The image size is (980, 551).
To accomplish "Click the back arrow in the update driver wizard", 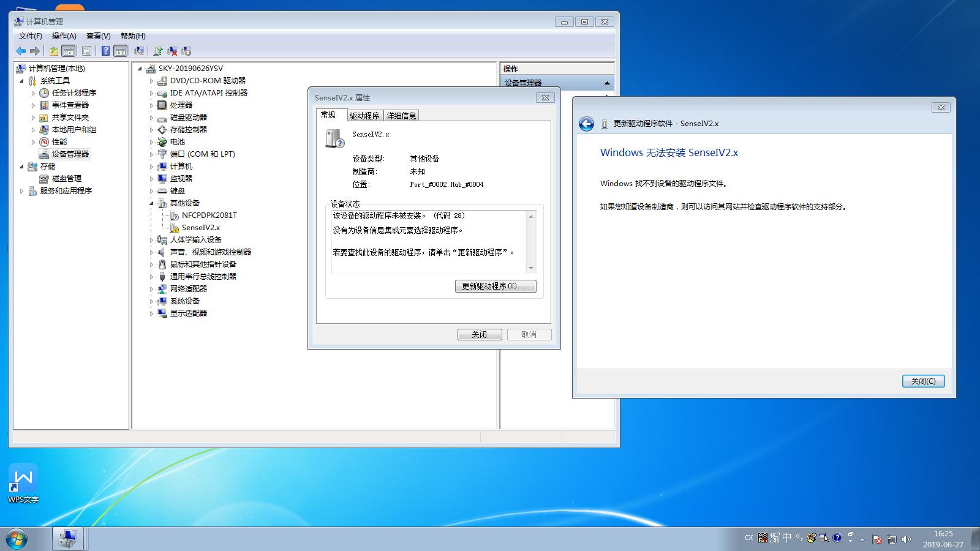I will [586, 124].
